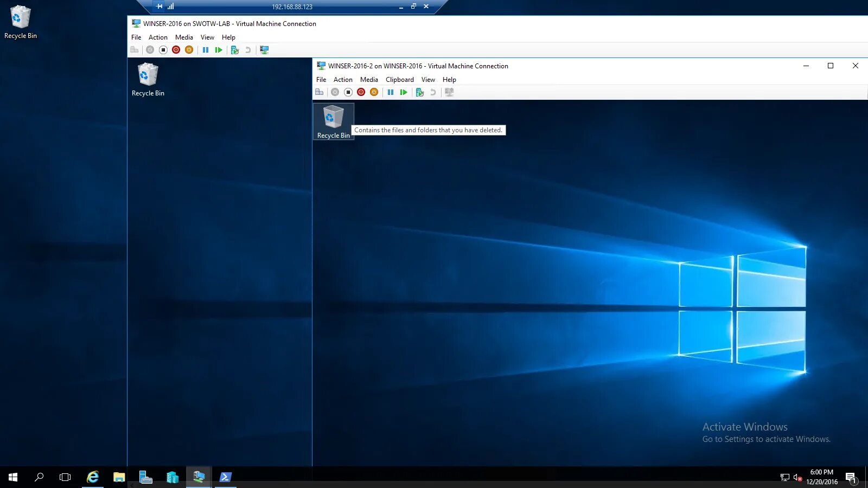Viewport: 868px width, 488px height.
Task: Open PowerShell from the taskbar
Action: [x=226, y=477]
